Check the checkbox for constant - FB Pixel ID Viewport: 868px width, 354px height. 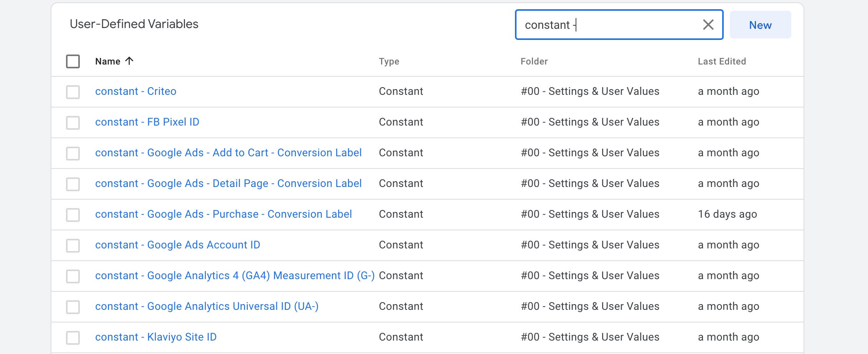coord(73,122)
